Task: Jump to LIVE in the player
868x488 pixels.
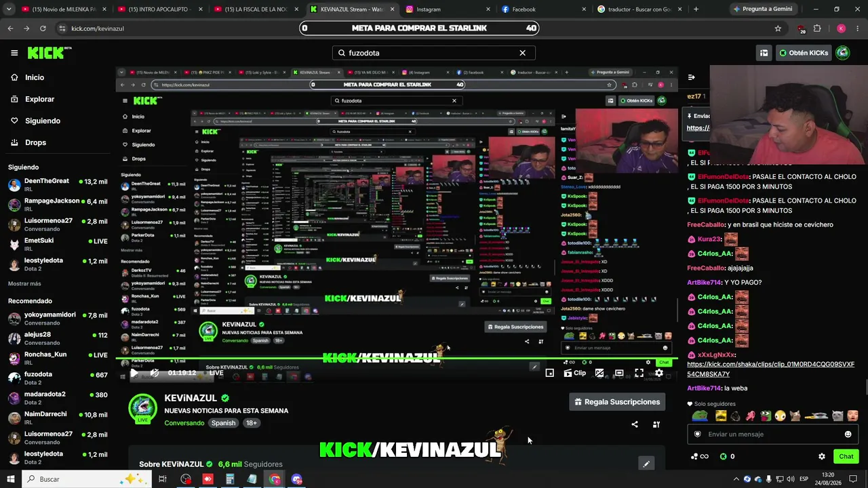Action: [216, 373]
